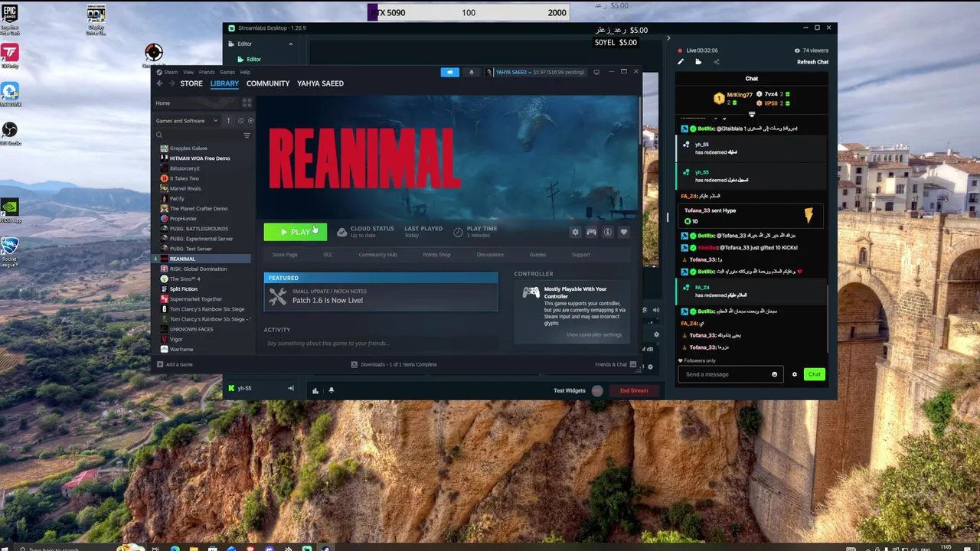Switch to the LIBRARY tab
This screenshot has height=551, width=980.
point(224,83)
